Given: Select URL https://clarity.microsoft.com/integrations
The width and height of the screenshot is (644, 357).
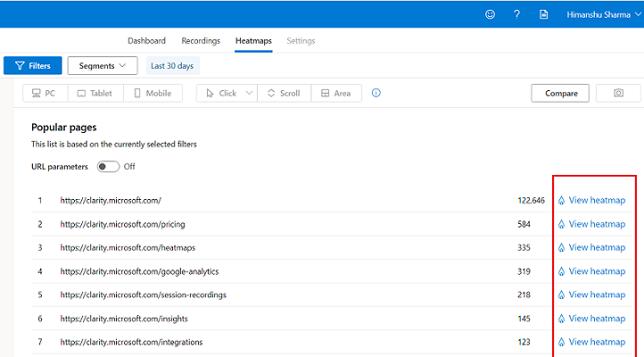Looking at the screenshot, I should 131,342.
